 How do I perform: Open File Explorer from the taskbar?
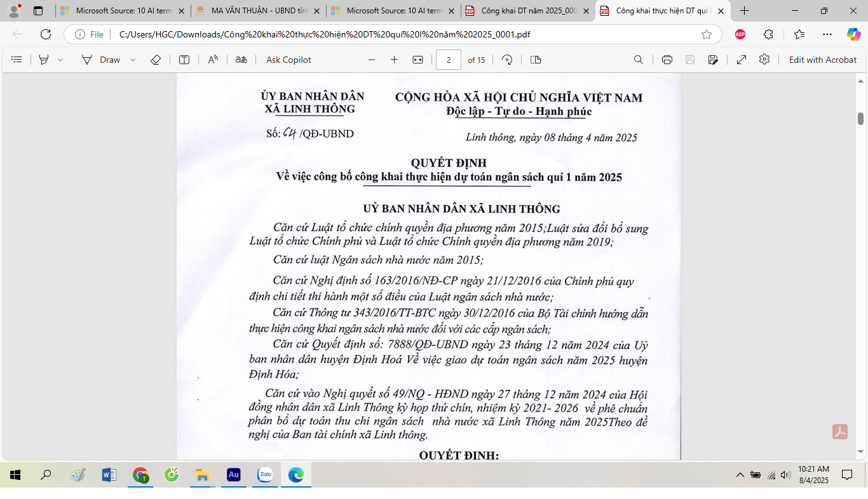[202, 475]
